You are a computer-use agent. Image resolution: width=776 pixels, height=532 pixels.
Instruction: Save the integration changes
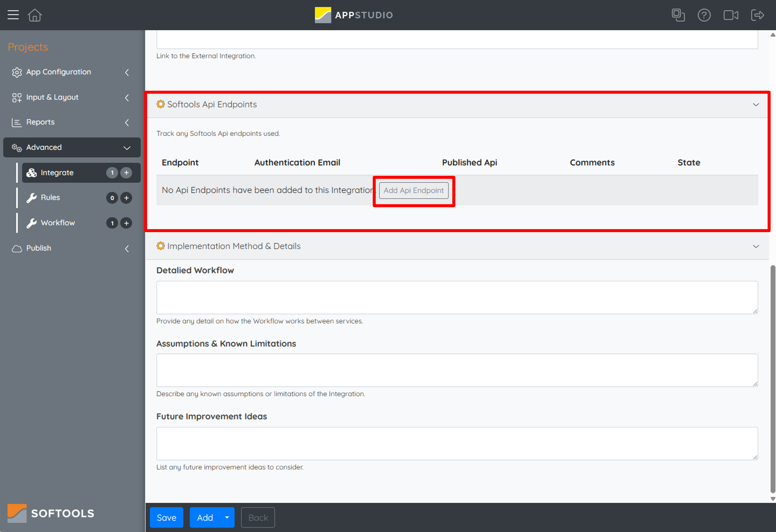coord(166,517)
